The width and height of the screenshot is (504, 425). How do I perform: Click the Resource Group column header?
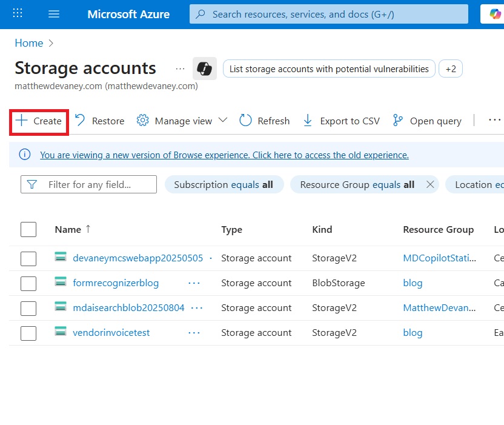pyautogui.click(x=439, y=229)
